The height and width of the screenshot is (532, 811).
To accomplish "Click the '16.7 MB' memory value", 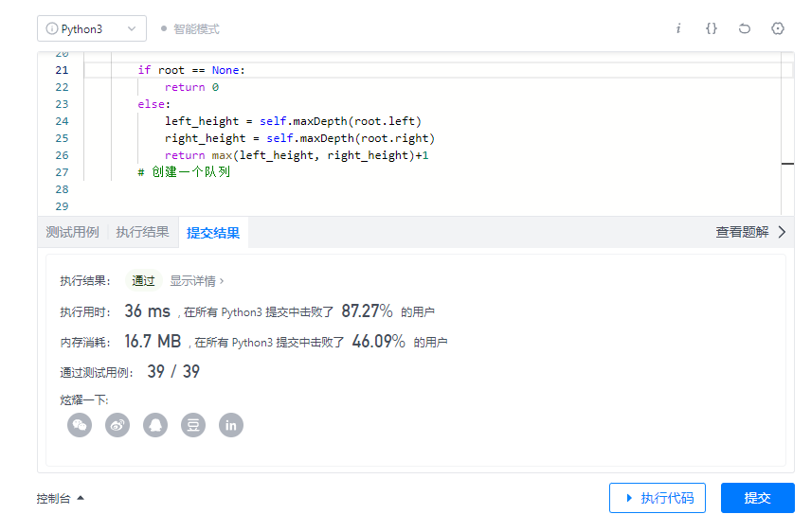I will 153,341.
